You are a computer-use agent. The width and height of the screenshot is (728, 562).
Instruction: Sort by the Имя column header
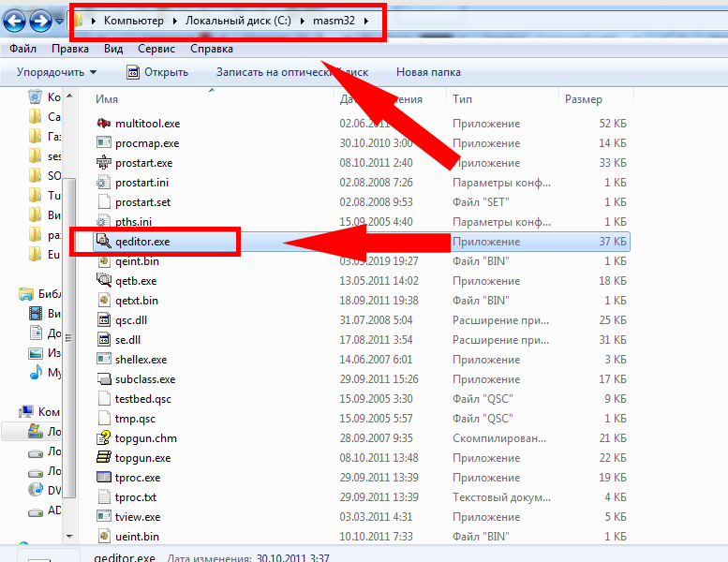tap(107, 98)
